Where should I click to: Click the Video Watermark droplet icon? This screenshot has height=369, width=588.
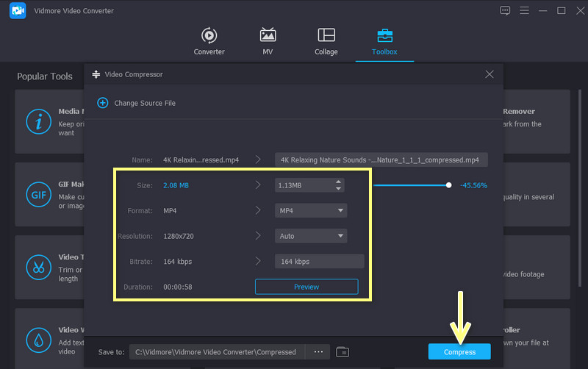(37, 339)
